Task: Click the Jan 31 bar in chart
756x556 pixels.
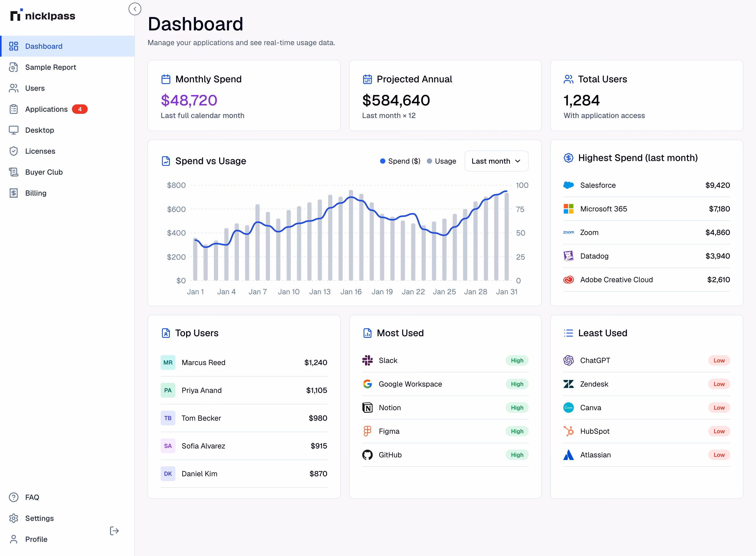Action: pos(506,237)
